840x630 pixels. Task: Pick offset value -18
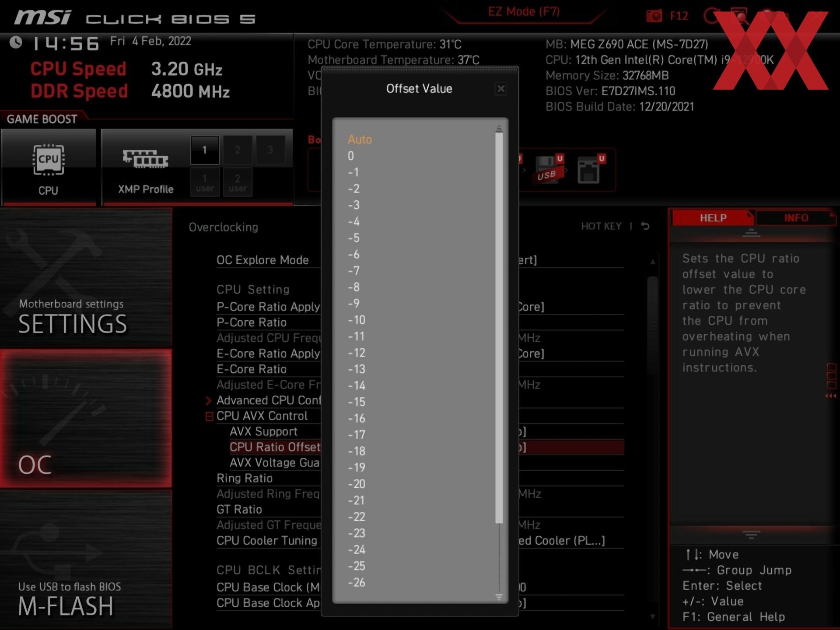click(x=357, y=451)
